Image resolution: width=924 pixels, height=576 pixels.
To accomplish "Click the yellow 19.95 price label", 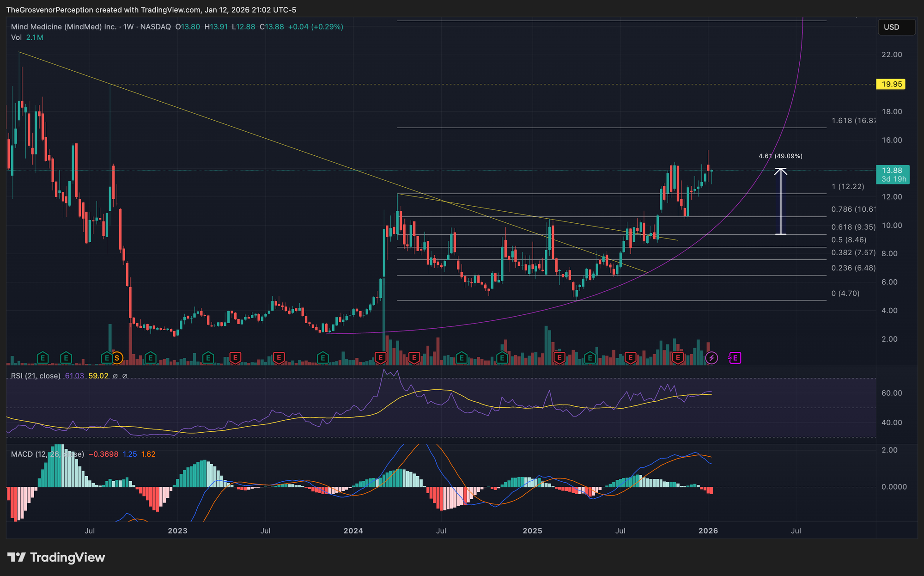I will coord(891,84).
